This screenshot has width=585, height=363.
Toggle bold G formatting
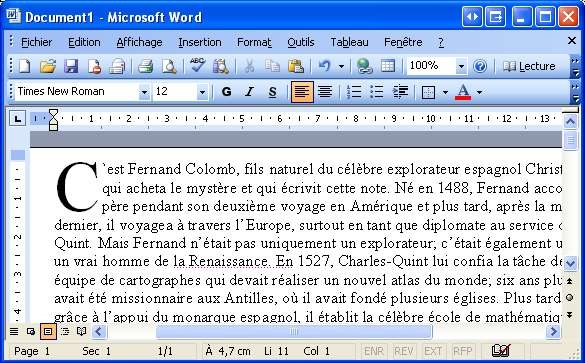(x=226, y=92)
